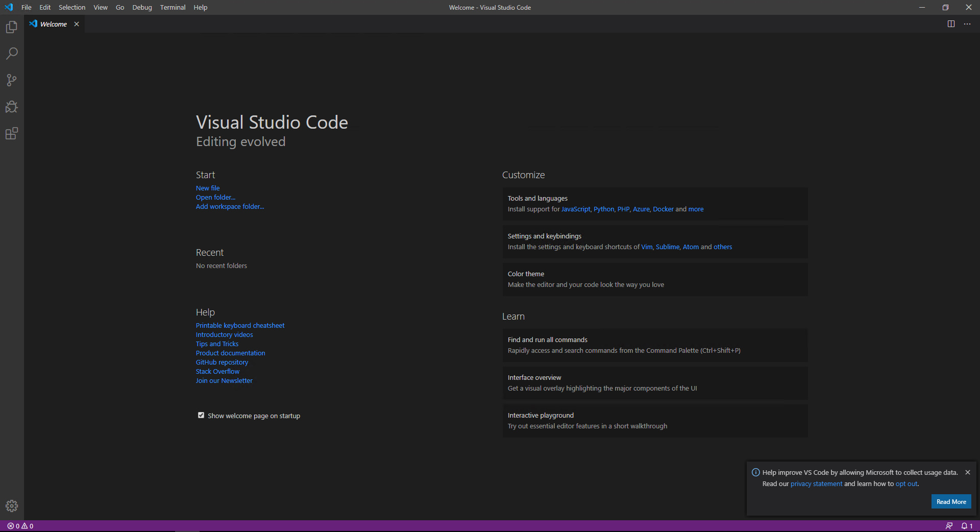Open Find and run all commands card
Image resolution: width=980 pixels, height=532 pixels.
point(655,345)
